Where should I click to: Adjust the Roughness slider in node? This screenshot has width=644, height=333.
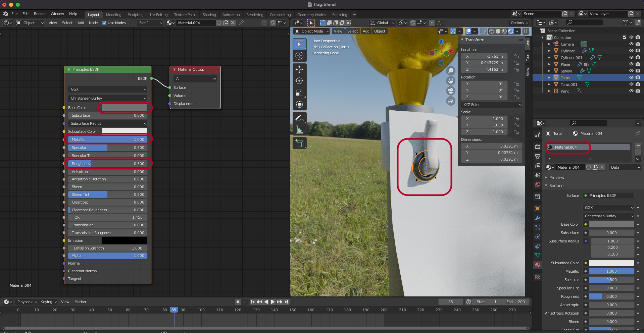coord(108,164)
